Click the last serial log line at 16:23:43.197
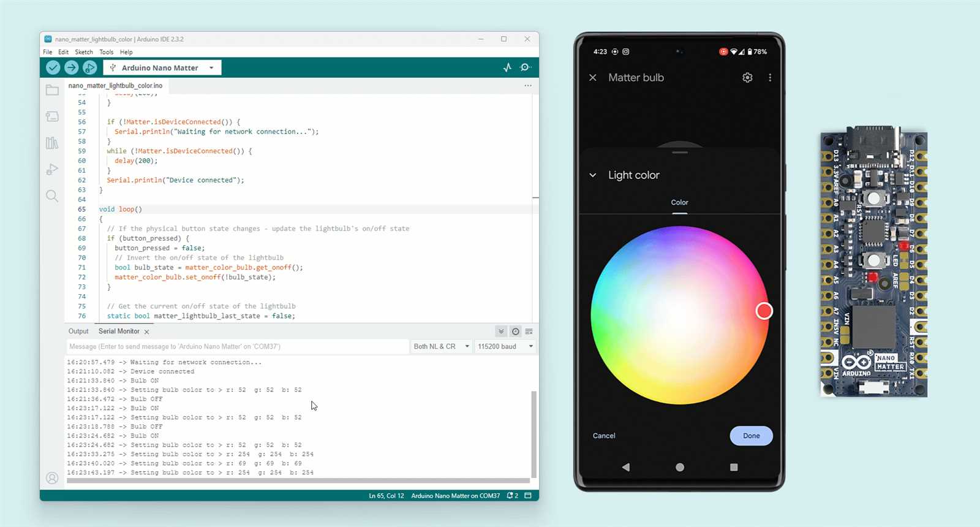 190,472
